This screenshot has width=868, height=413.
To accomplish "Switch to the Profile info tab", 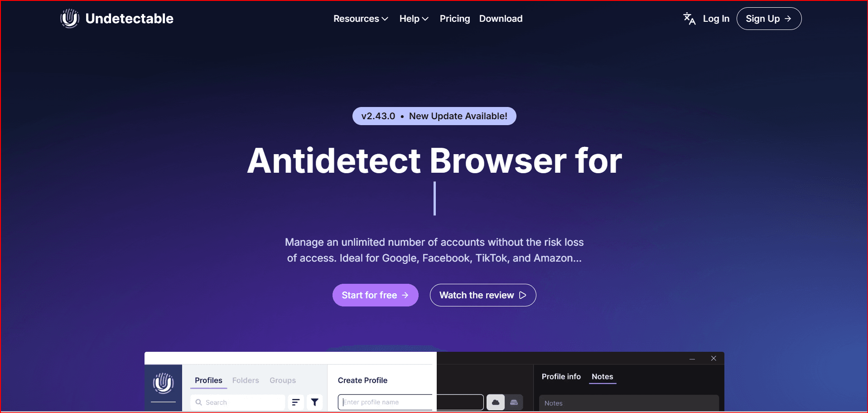I will pos(561,377).
